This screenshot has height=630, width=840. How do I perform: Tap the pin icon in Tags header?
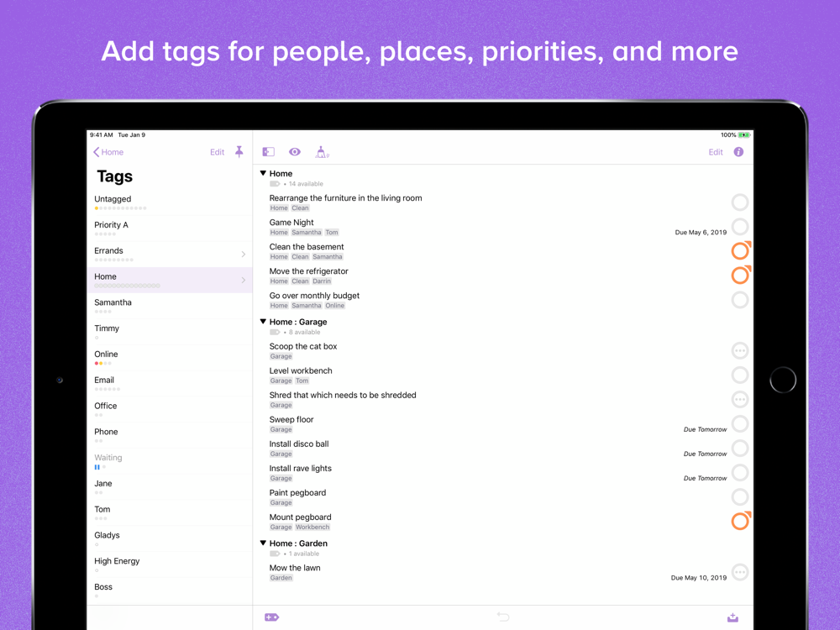coord(239,151)
